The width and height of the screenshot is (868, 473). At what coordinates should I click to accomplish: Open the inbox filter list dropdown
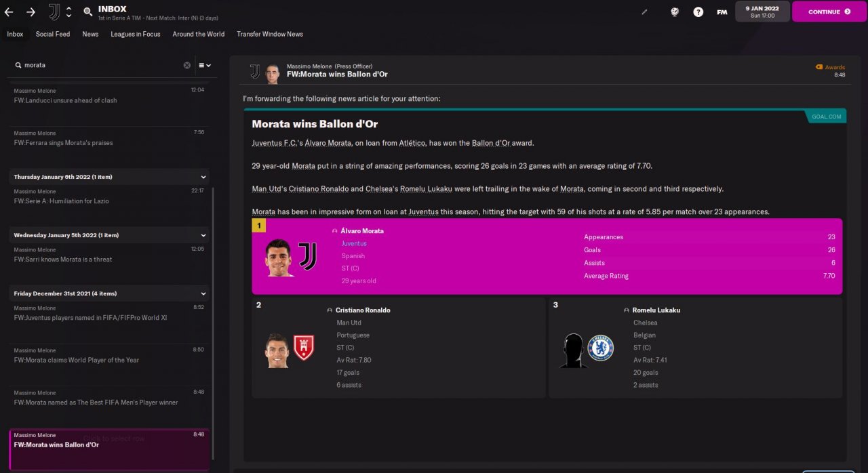coord(205,65)
